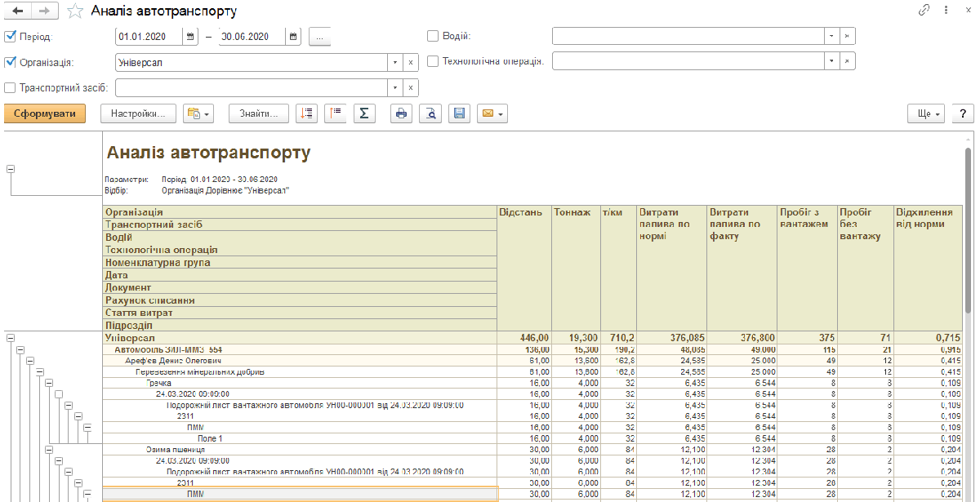
Task: Open the Транспортний засіб dropdown list
Action: point(395,88)
